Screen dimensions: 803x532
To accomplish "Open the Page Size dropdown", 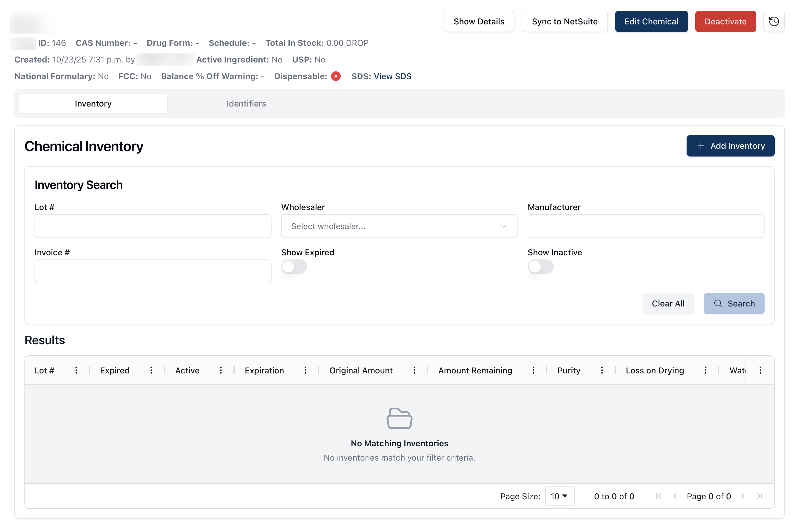I will pos(559,496).
